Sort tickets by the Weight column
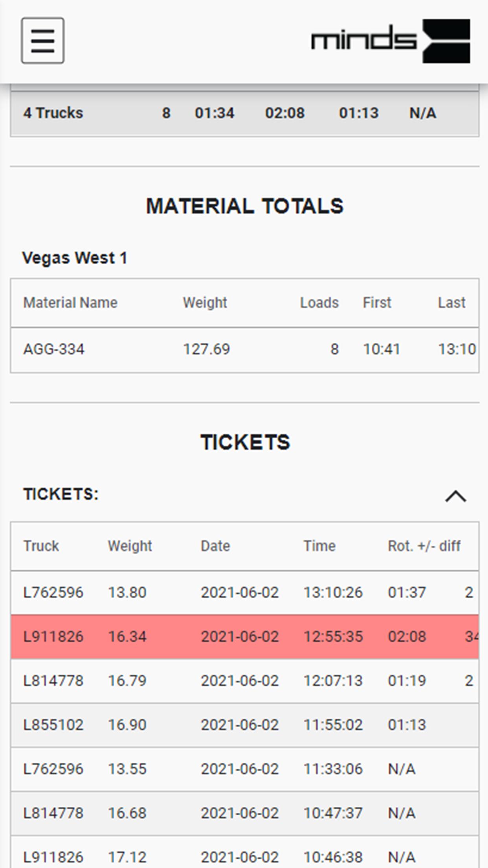Viewport: 488px width, 868px height. [x=130, y=546]
